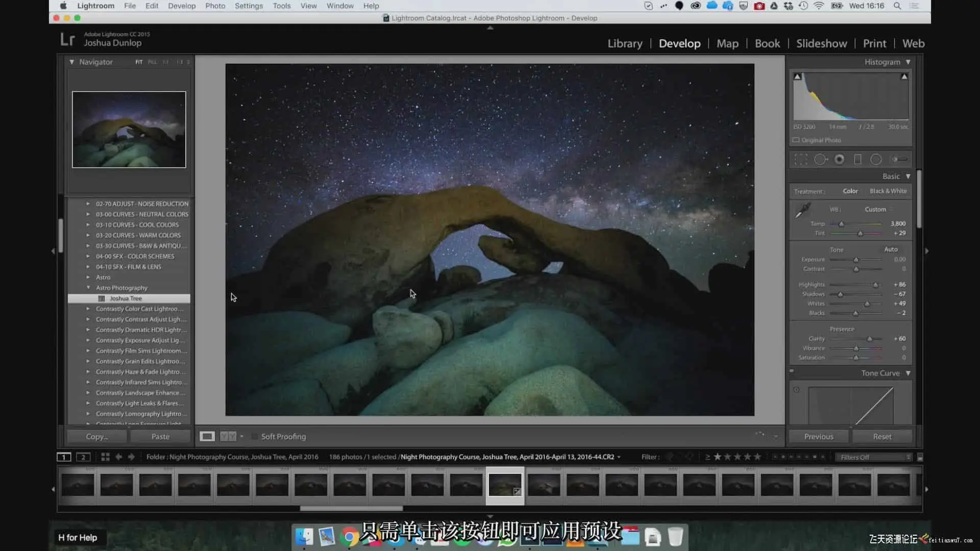Click the Reset button

click(881, 437)
